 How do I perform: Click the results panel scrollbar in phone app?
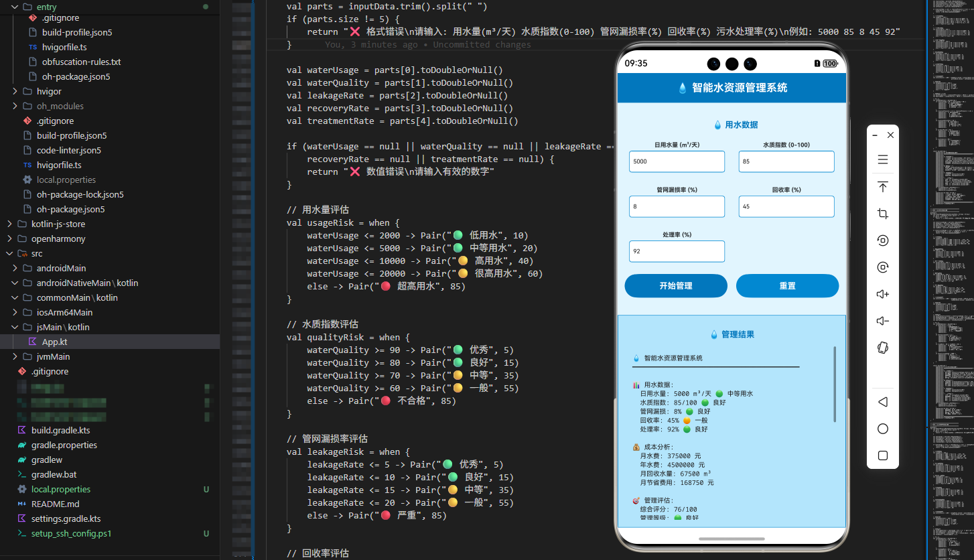coord(835,384)
